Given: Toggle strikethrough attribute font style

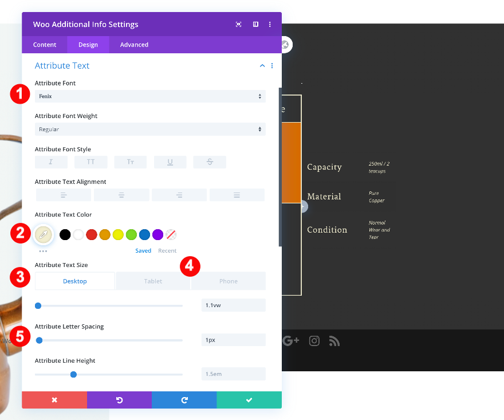Looking at the screenshot, I should click(210, 162).
